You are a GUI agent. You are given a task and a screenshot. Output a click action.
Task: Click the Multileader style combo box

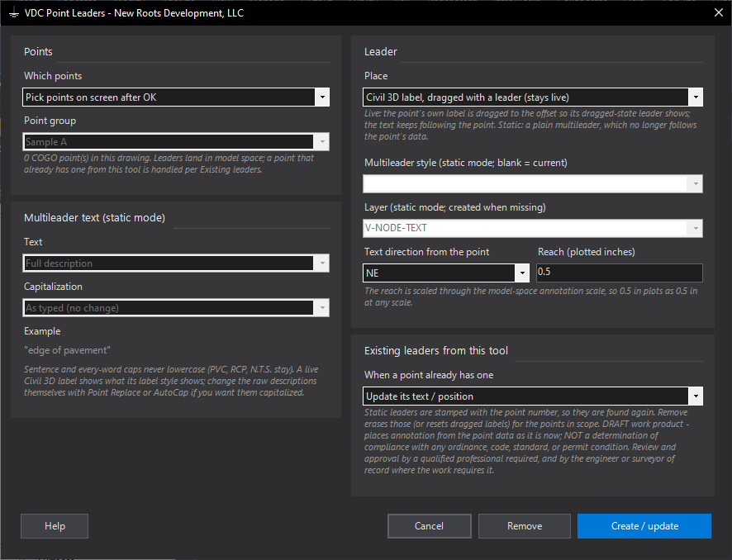(x=533, y=184)
